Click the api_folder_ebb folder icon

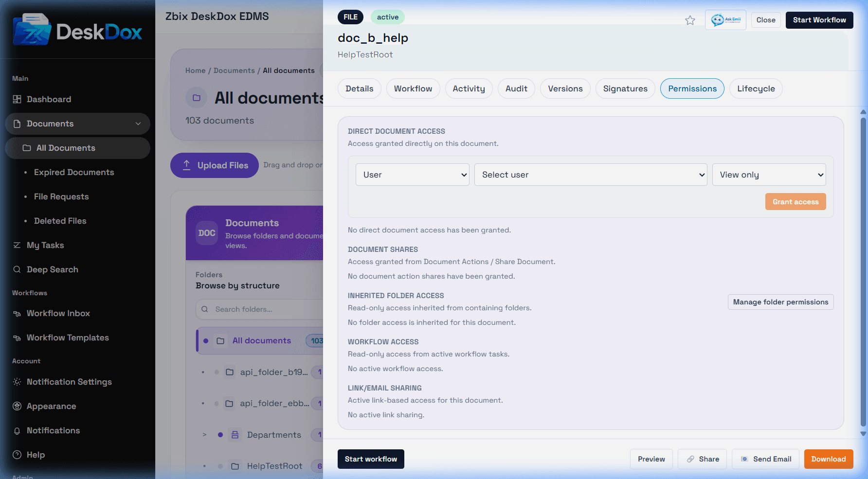pos(229,403)
